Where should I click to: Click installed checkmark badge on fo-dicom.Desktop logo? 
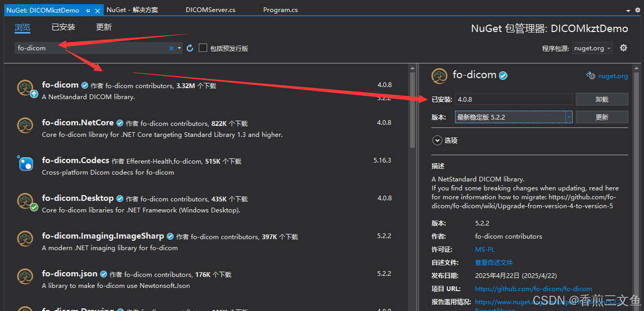(34, 207)
